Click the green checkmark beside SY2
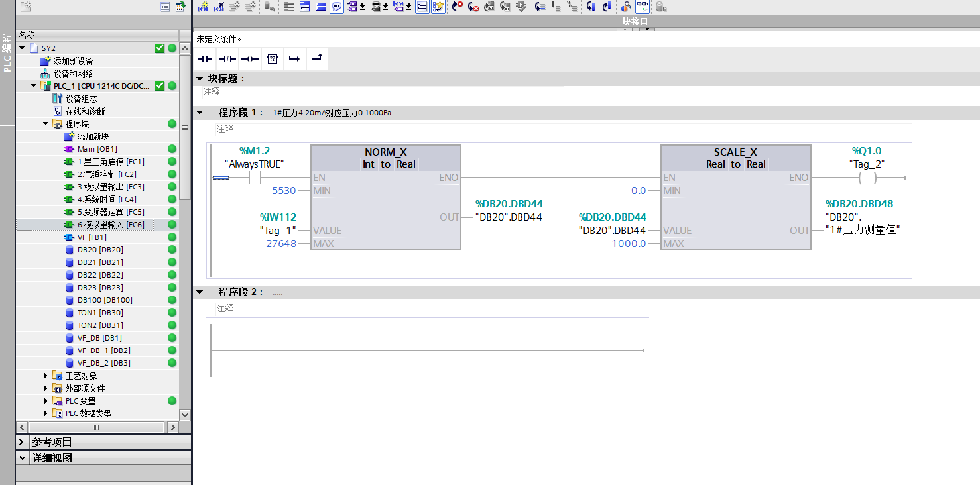 tap(159, 48)
